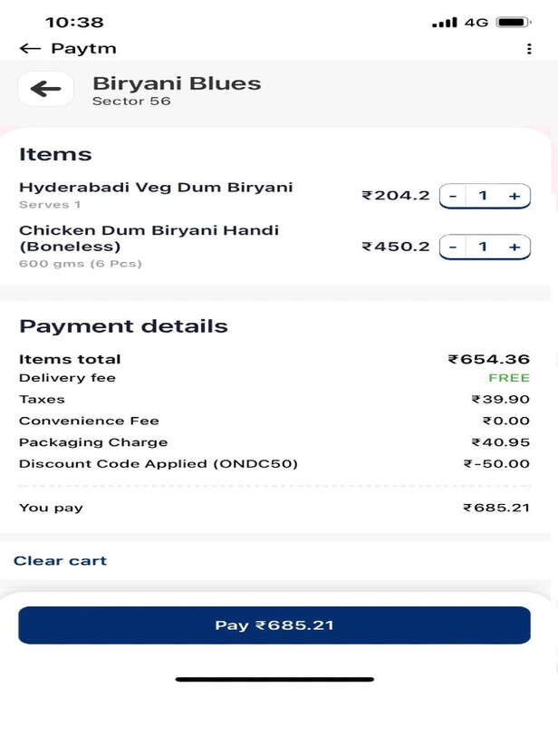The image size is (558, 756).
Task: Tap the Paytm label in header
Action: (x=83, y=49)
